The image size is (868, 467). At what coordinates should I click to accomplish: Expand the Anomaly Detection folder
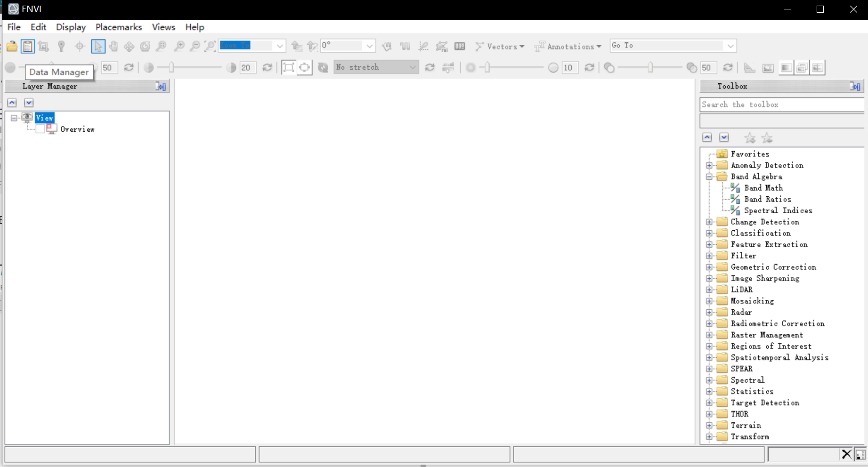point(709,165)
